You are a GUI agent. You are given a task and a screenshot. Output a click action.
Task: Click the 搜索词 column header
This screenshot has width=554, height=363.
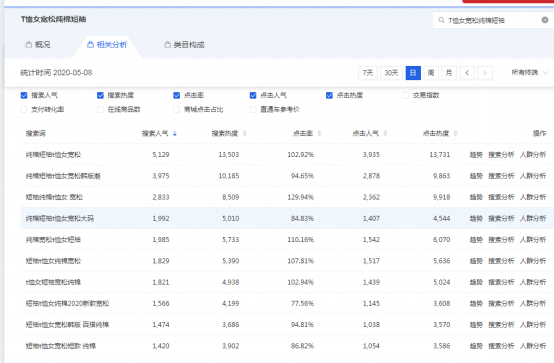(x=35, y=134)
